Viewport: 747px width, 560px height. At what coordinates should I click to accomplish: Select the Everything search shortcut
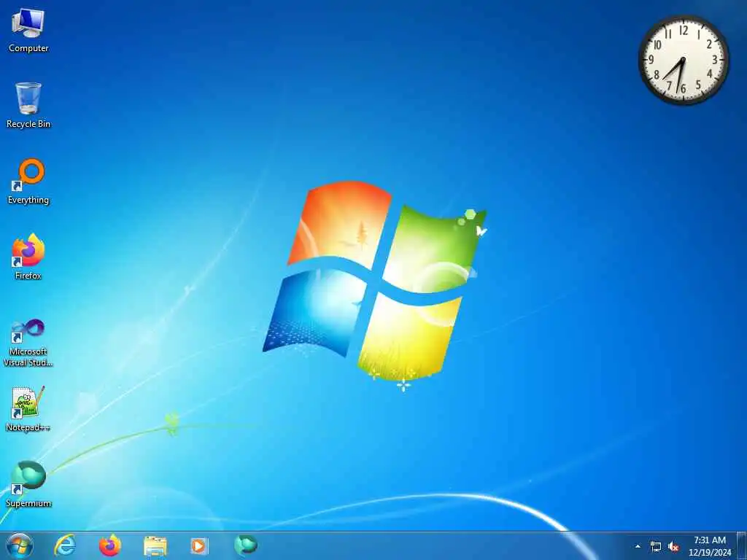point(28,182)
